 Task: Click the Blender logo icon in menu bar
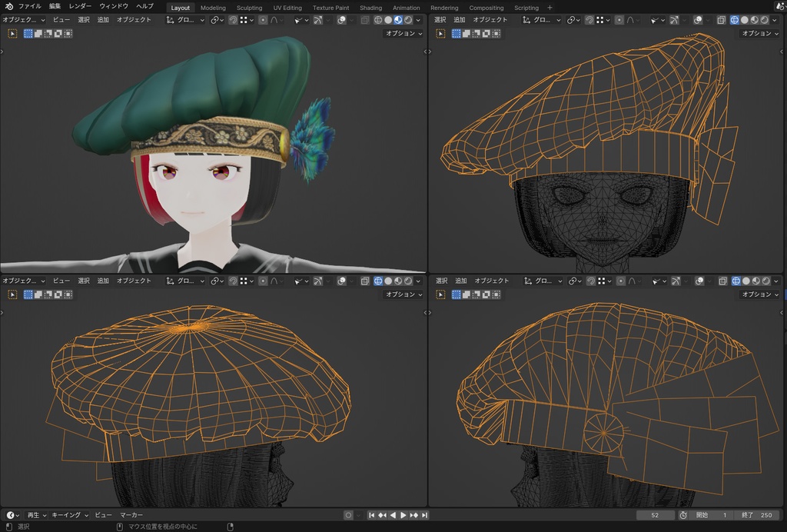(8, 6)
